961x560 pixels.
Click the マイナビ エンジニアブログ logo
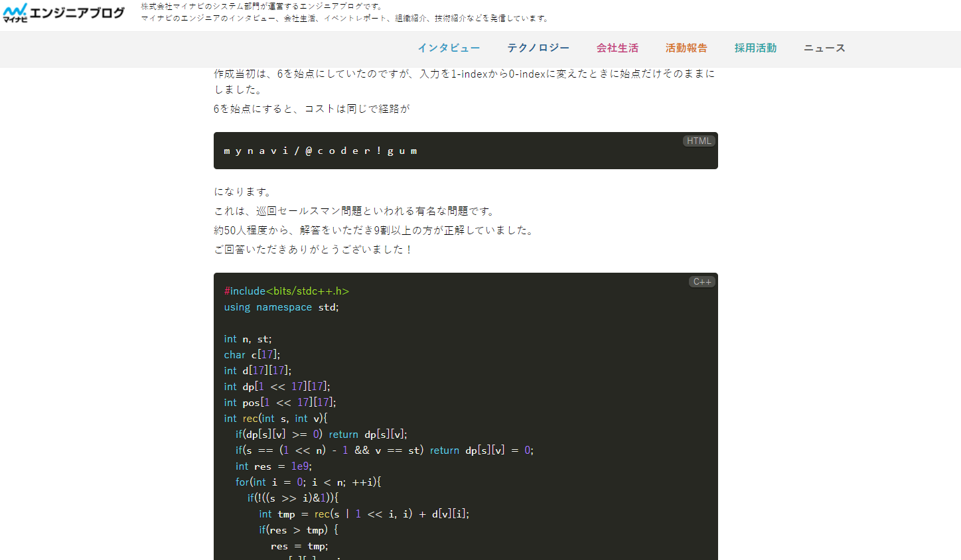(64, 13)
